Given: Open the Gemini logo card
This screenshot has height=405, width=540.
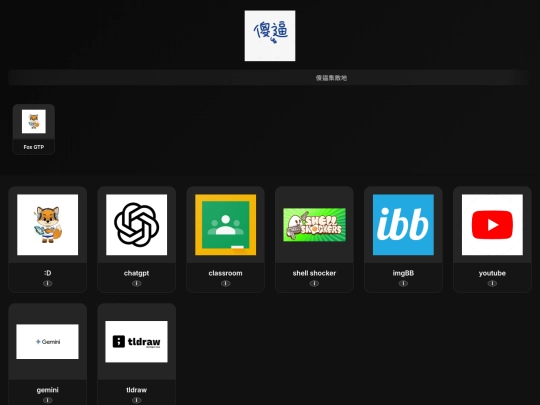Looking at the screenshot, I should click(48, 341).
